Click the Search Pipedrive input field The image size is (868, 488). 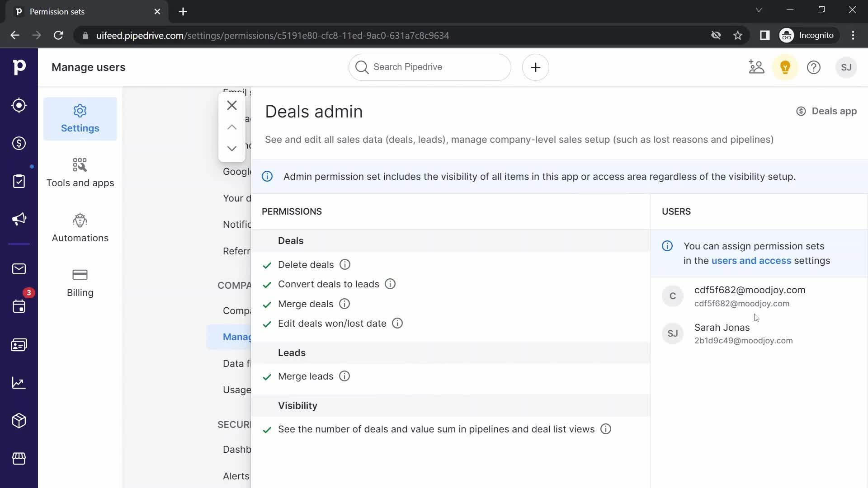(x=429, y=67)
